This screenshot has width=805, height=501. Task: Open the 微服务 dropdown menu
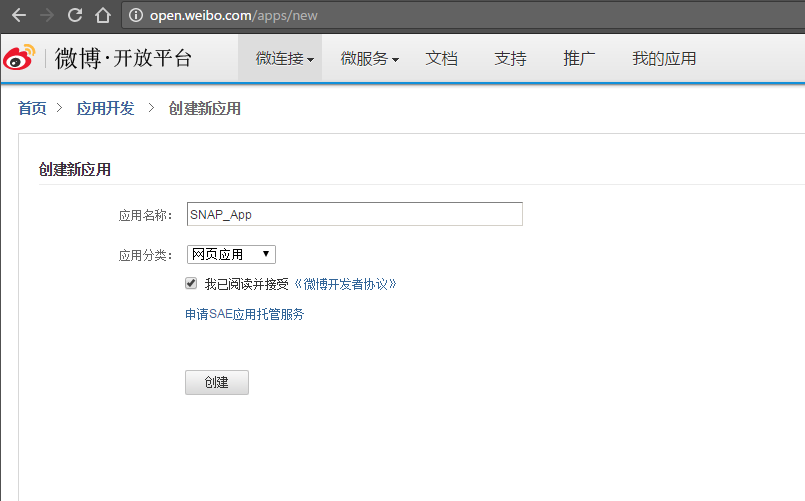370,59
